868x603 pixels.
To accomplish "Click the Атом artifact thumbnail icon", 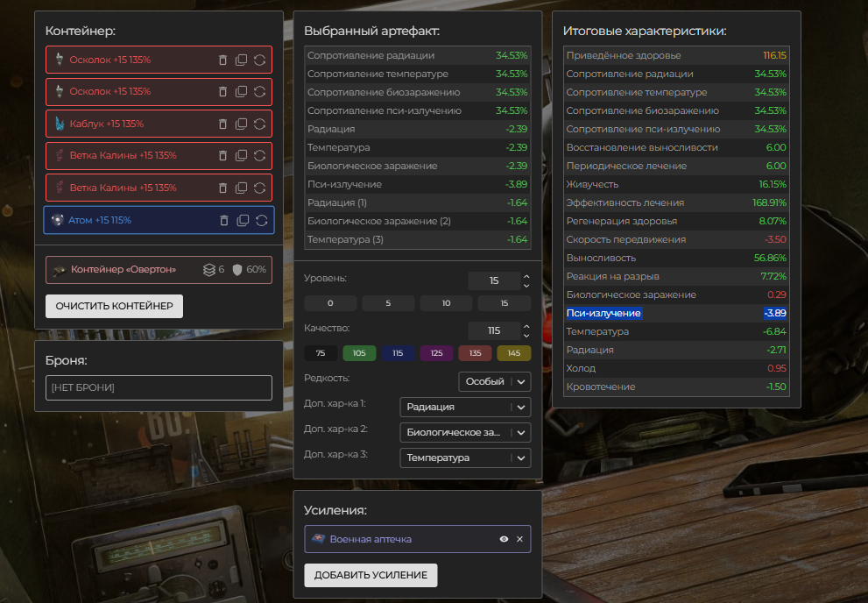I will click(x=58, y=220).
